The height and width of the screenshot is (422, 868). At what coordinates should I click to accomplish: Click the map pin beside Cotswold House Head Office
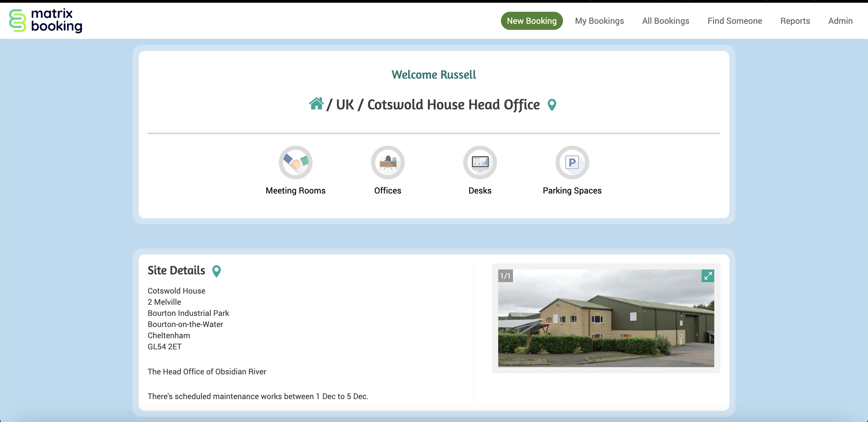coord(552,105)
